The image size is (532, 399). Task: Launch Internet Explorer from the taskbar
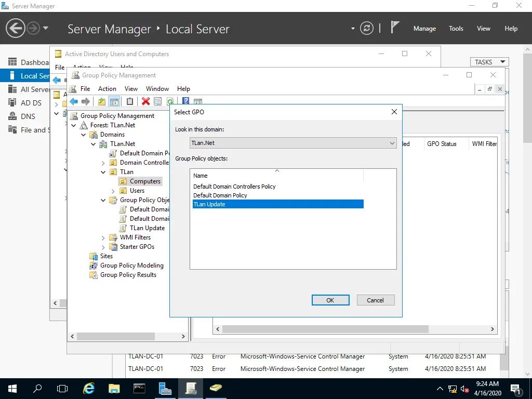(x=89, y=389)
